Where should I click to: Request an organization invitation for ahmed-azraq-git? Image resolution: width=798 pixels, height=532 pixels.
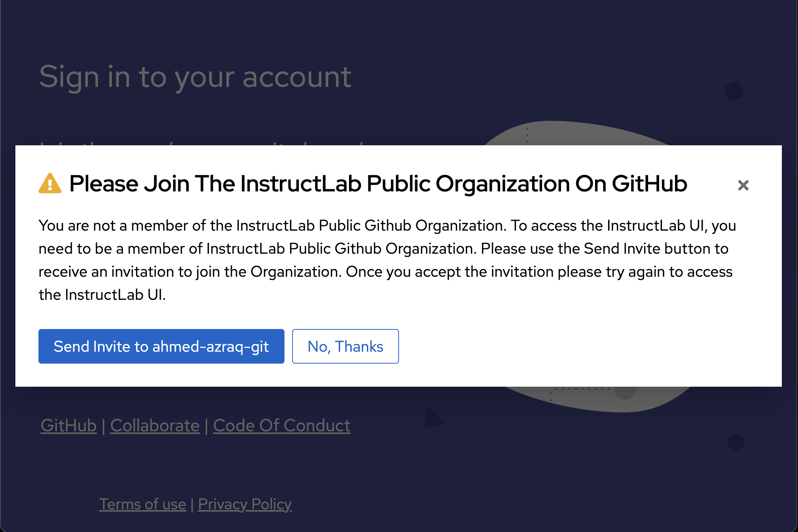click(x=161, y=346)
